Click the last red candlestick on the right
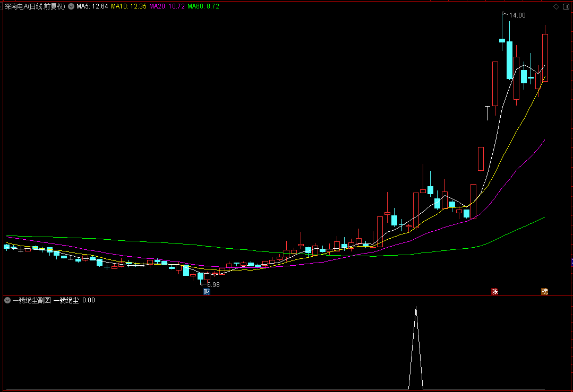Screen dimensions: 573x392 tap(545, 58)
